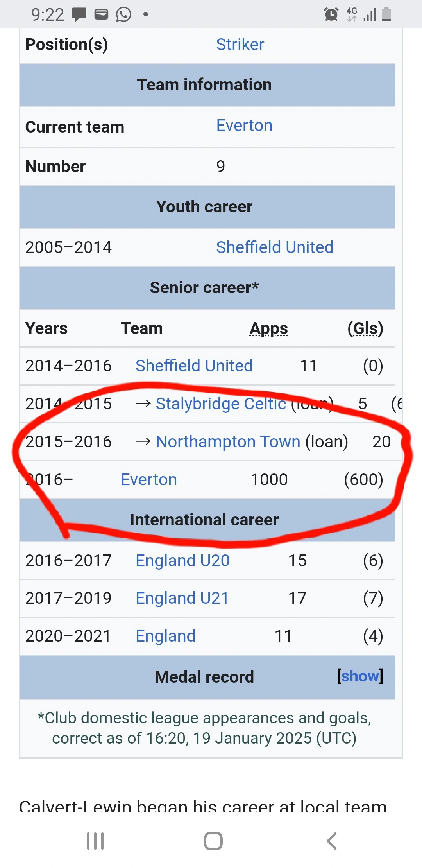Image resolution: width=422 pixels, height=868 pixels.
Task: Tap the card notification icon in status bar
Action: [x=101, y=14]
